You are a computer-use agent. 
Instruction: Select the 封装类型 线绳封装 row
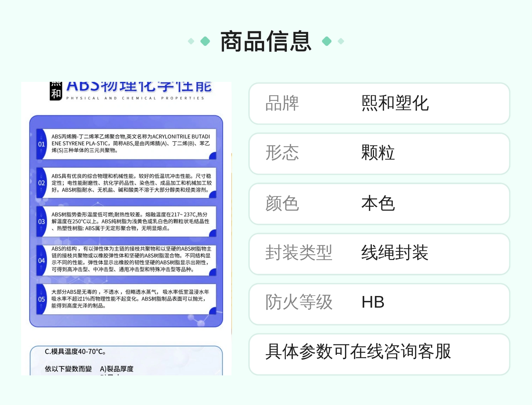click(379, 254)
